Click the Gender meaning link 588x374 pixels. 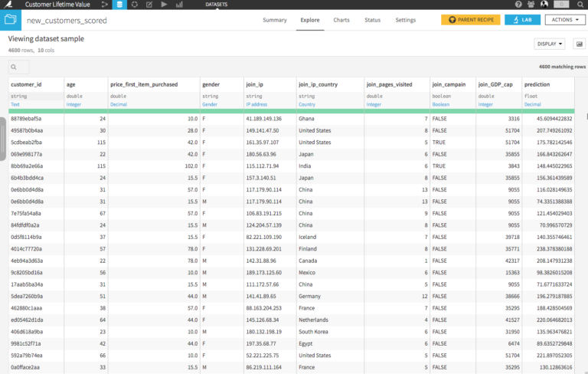210,104
